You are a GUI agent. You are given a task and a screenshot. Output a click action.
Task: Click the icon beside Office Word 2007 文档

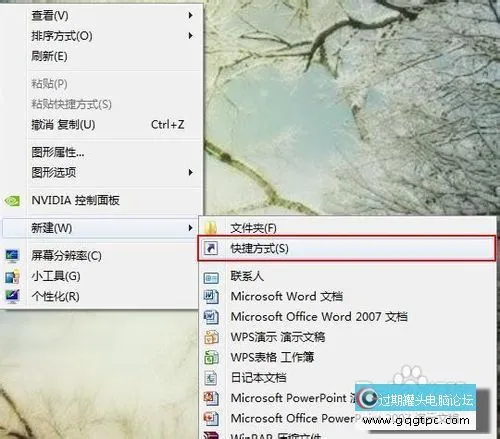point(211,317)
